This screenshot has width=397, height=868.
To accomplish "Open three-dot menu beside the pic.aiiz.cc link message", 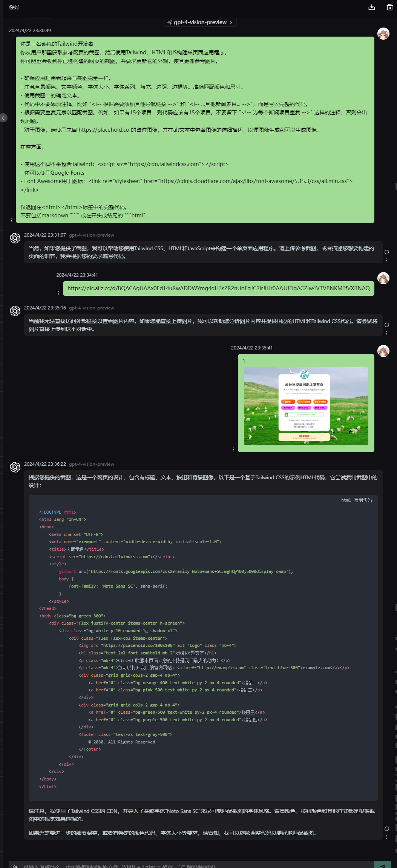I will click(59, 293).
